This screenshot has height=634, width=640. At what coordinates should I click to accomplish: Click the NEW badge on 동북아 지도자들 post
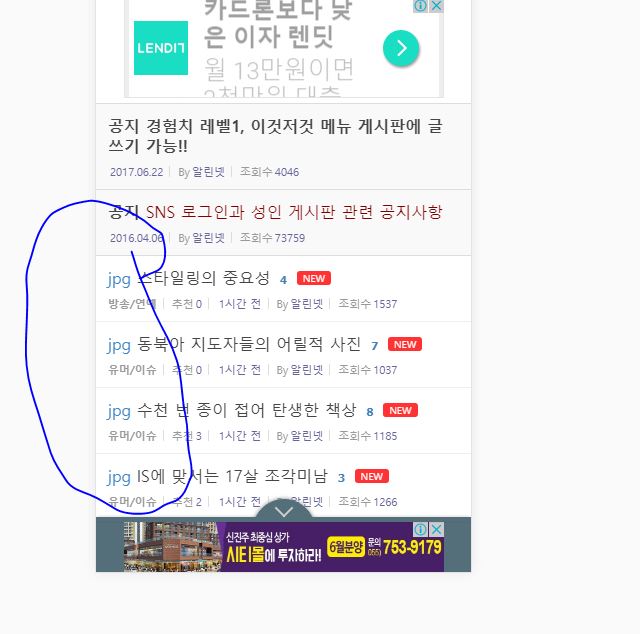pos(405,344)
